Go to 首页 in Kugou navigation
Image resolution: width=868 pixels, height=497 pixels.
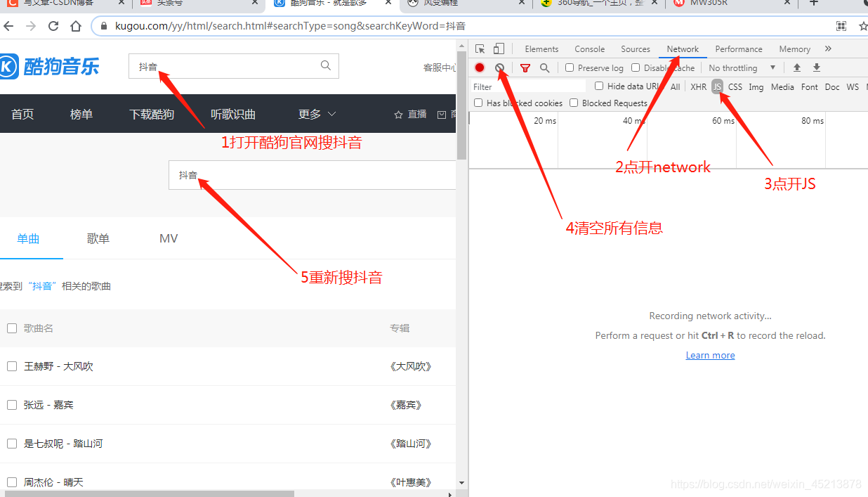pos(22,114)
